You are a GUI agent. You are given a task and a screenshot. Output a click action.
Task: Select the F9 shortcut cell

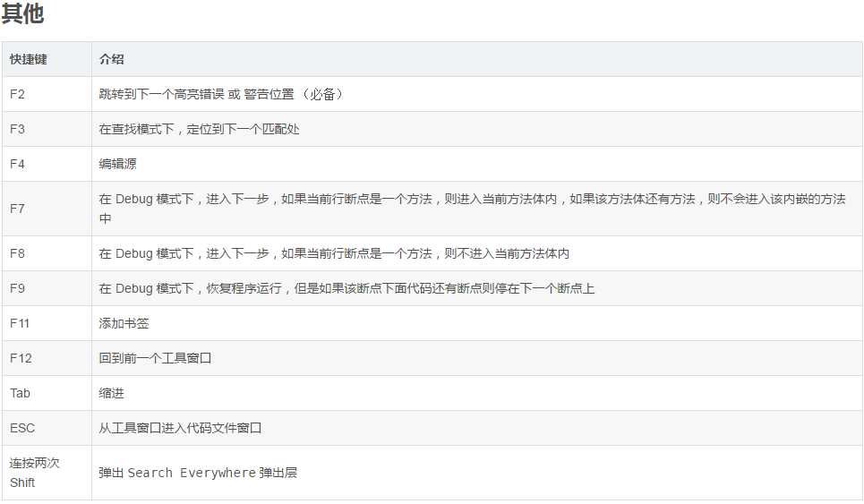click(18, 288)
